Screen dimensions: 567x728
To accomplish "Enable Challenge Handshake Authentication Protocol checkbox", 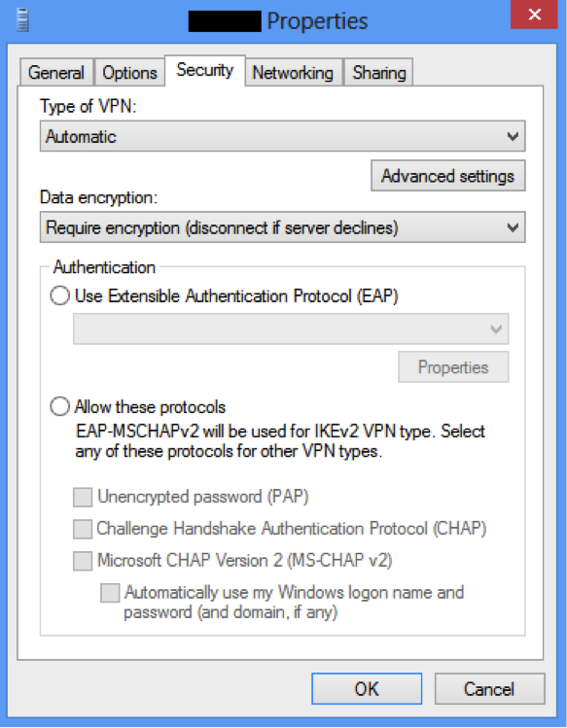I will click(x=83, y=529).
